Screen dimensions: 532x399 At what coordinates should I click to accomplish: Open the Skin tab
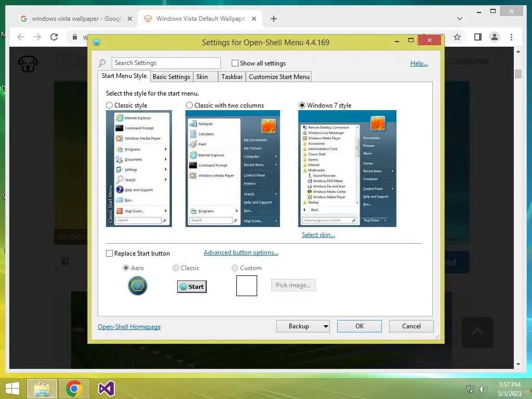[205, 77]
